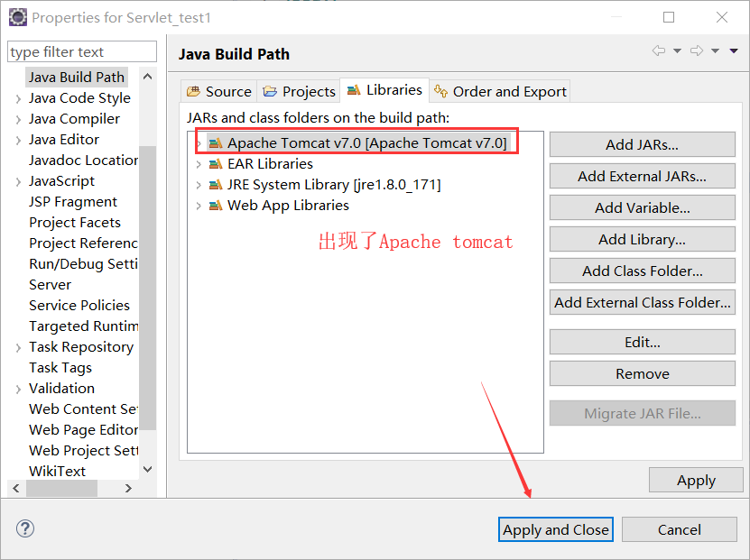Click the forward navigation arrow icon

(x=697, y=50)
